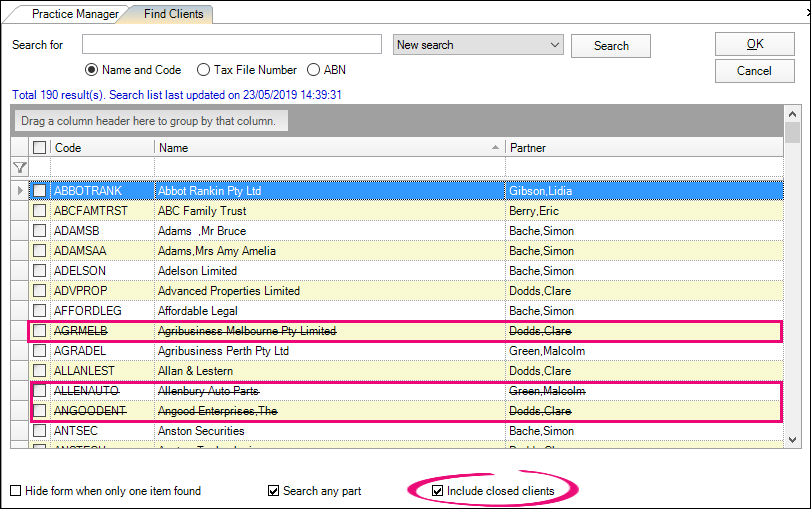Open the New search dropdown

tap(555, 45)
